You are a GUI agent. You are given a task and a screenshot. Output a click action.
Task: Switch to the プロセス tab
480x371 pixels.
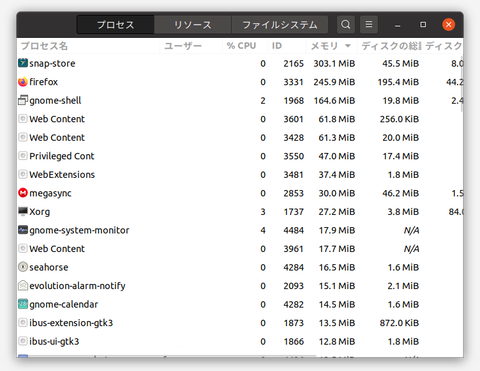[115, 25]
